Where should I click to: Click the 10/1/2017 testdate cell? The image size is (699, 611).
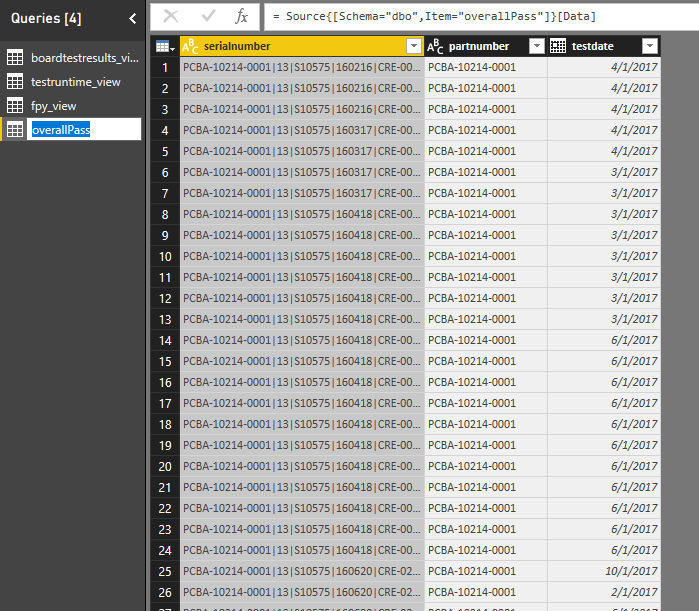click(x=604, y=571)
